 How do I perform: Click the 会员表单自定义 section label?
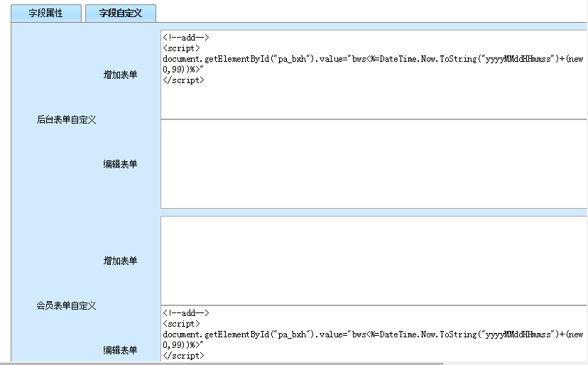coord(66,306)
